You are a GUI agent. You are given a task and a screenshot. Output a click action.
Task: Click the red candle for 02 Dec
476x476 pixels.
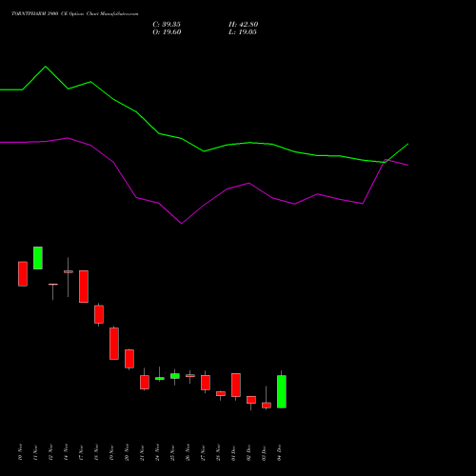(251, 400)
